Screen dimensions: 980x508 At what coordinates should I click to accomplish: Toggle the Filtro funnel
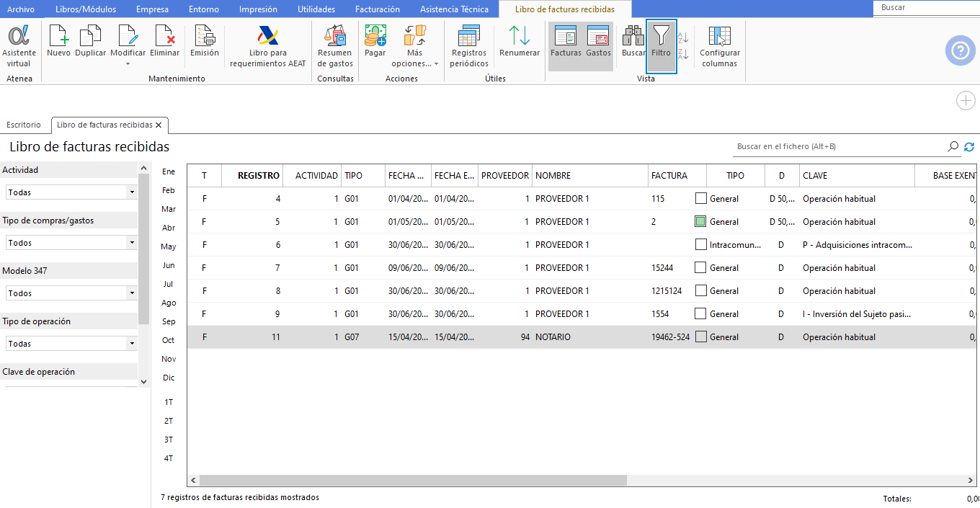(x=661, y=46)
